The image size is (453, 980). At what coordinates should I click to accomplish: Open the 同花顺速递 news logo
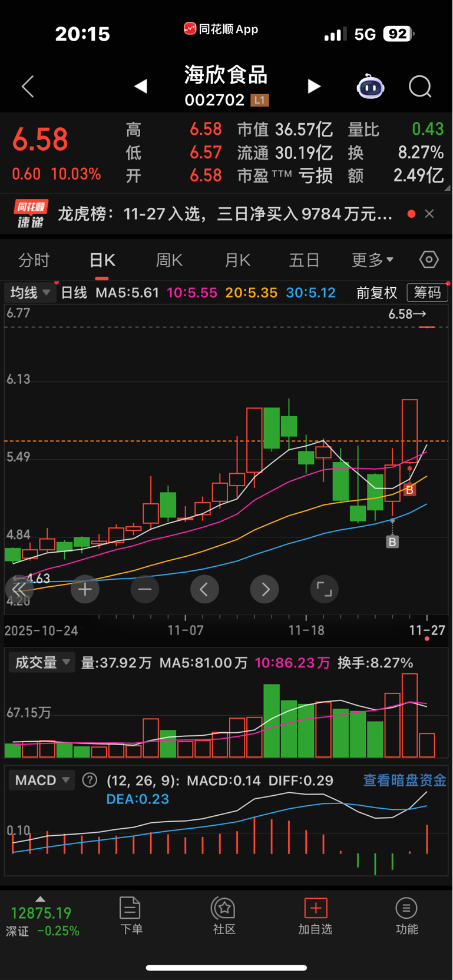31,214
